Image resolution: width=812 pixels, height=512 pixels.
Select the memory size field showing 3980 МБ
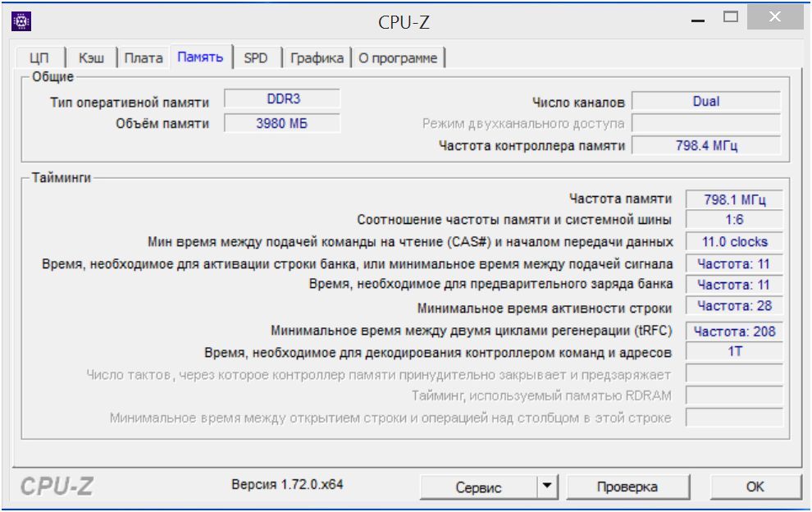pos(283,121)
